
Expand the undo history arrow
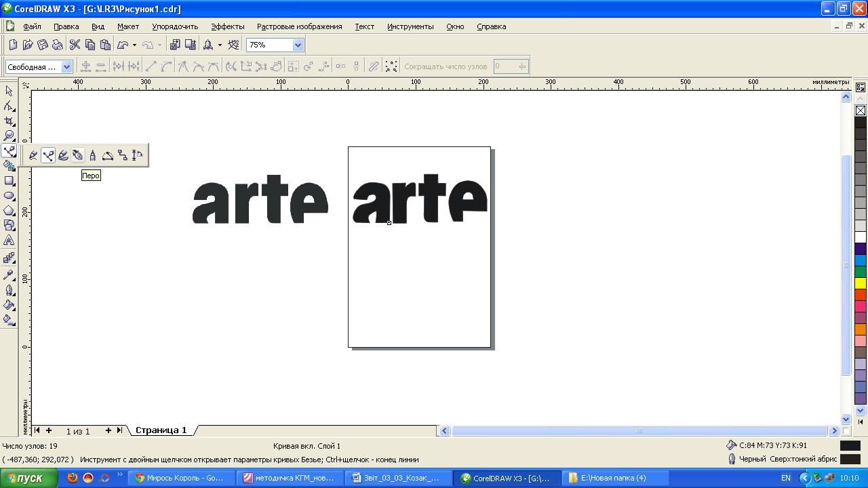134,45
